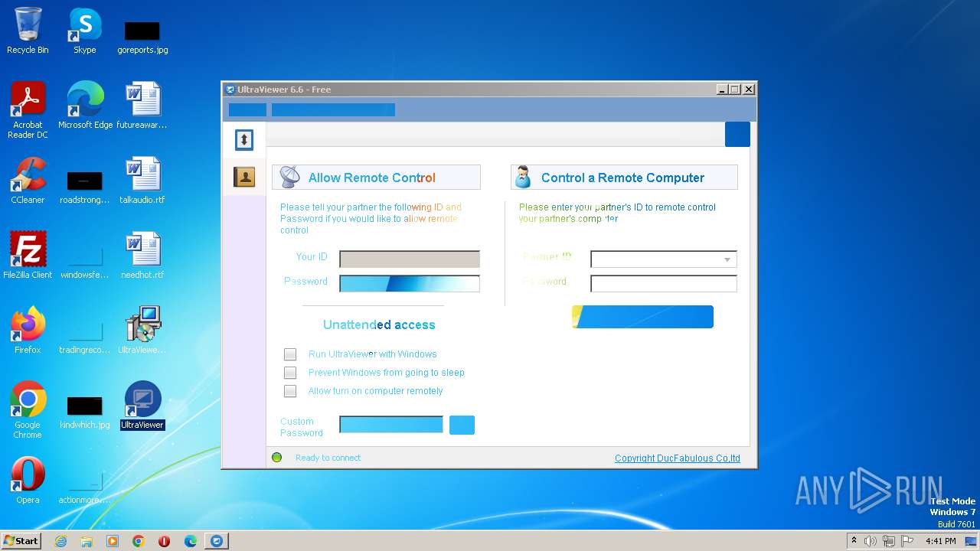
Task: Open the first menu item in UltraViewer menu bar
Action: [247, 109]
